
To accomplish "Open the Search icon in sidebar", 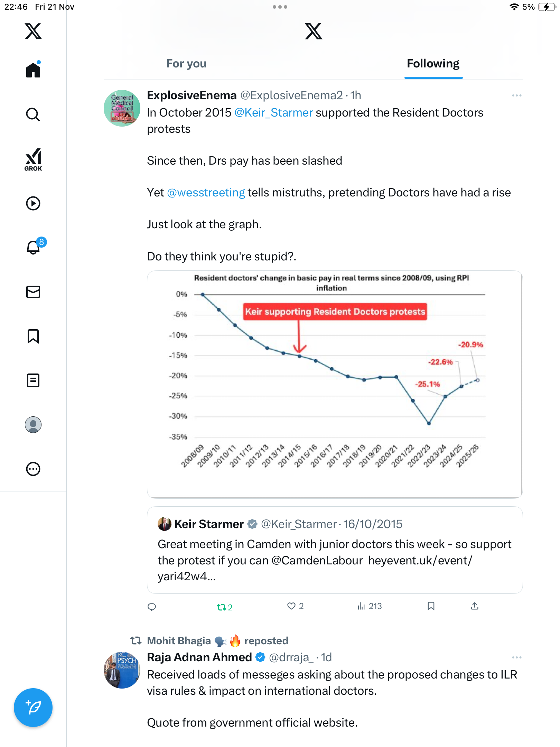I will coord(33,114).
